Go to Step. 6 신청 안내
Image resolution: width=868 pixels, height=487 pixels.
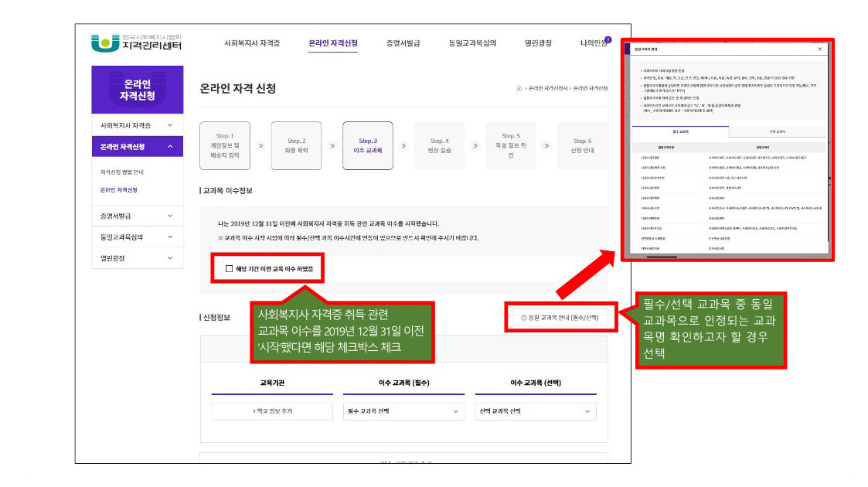coord(582,145)
